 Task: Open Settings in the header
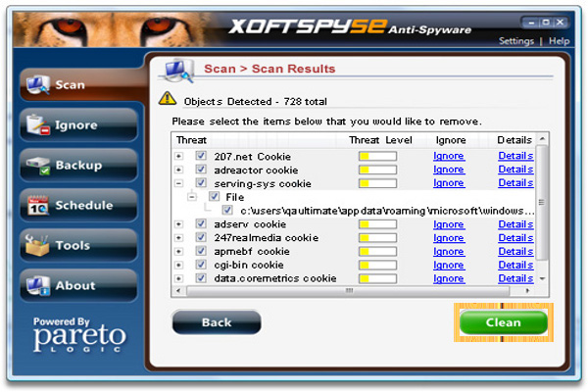516,41
